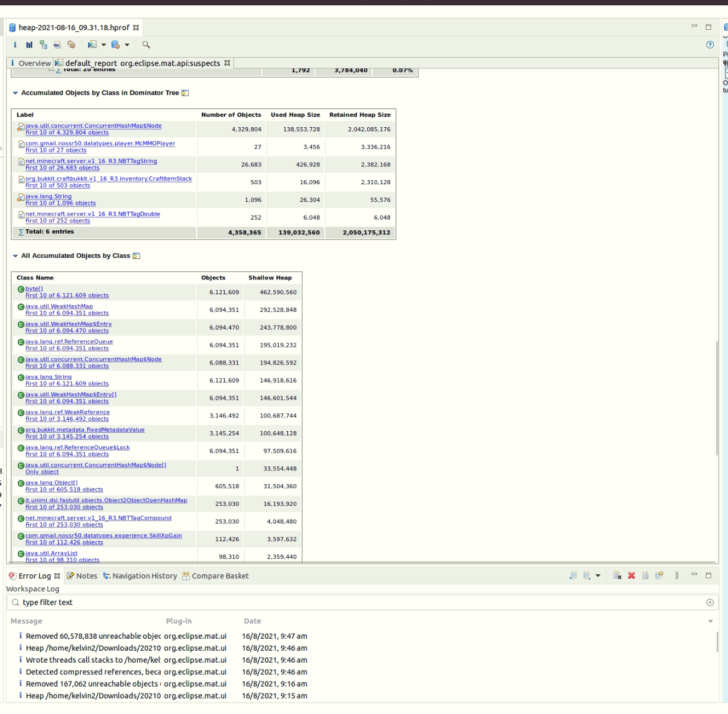Viewport: 728px width, 714px height.
Task: Open First 10 of 6,094,470 objects link
Action: [67, 331]
